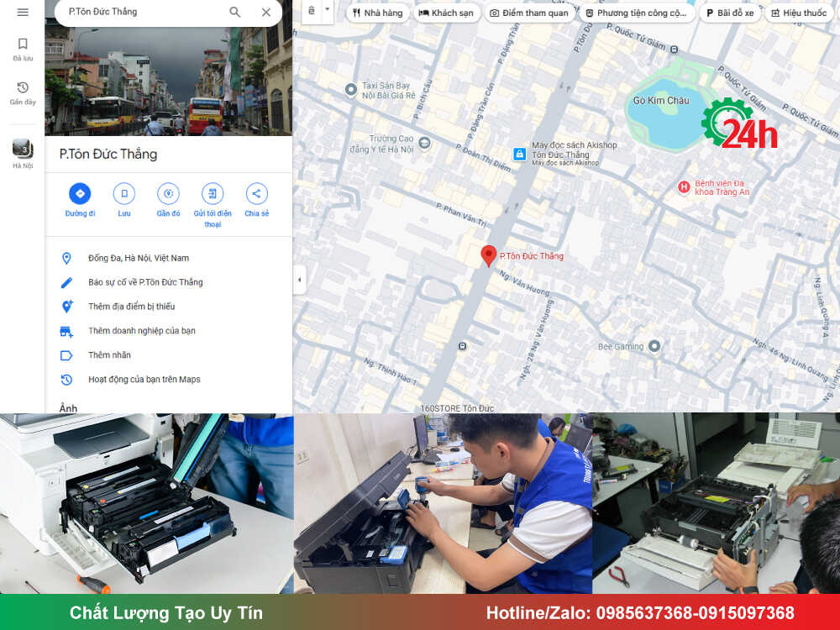Send to phone via Gửi tới điện thoại
The height and width of the screenshot is (630, 840).
[213, 205]
